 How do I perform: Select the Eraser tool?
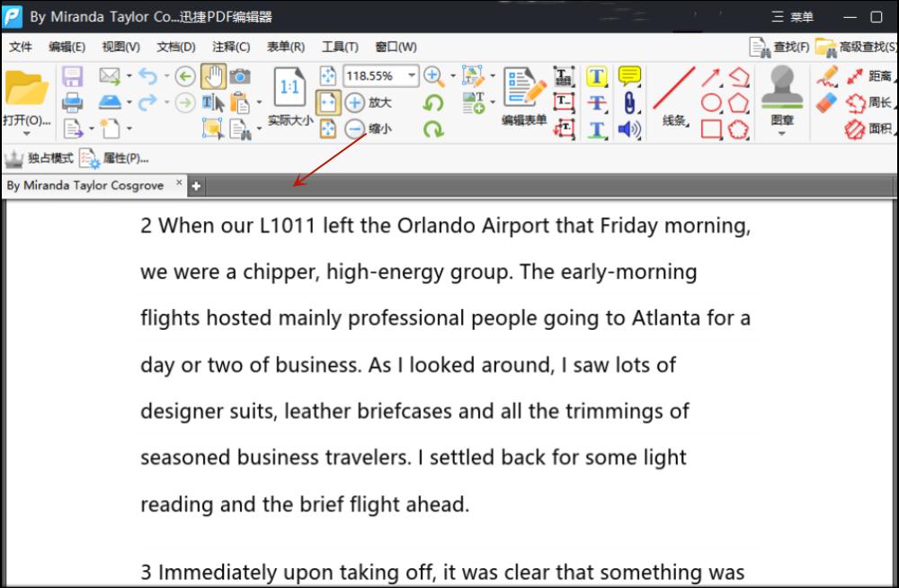827,103
